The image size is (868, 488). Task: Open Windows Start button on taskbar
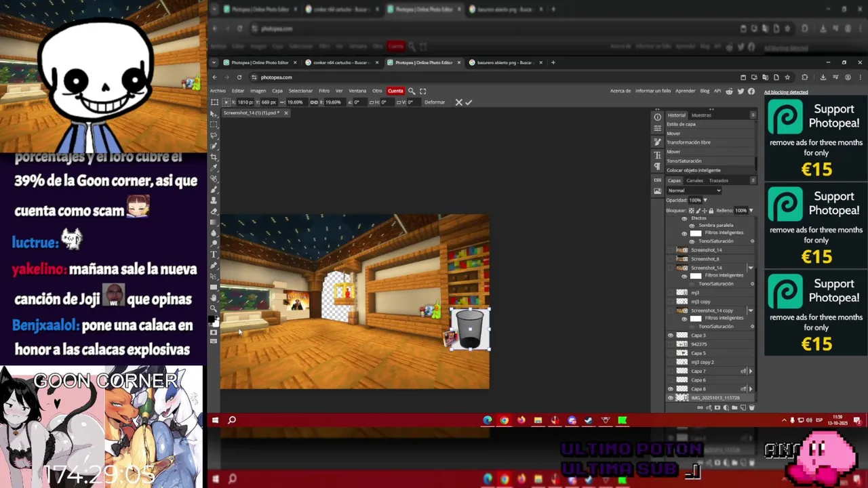(215, 420)
